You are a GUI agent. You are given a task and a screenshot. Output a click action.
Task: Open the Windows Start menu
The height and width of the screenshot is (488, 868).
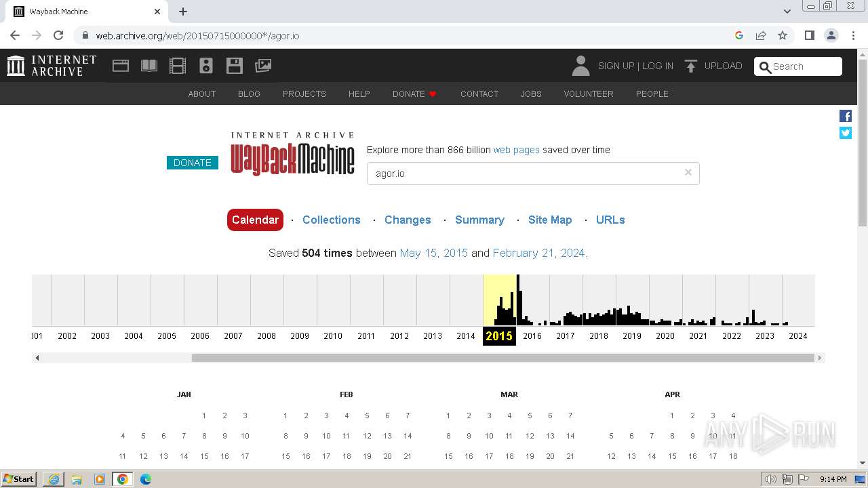[x=19, y=479]
